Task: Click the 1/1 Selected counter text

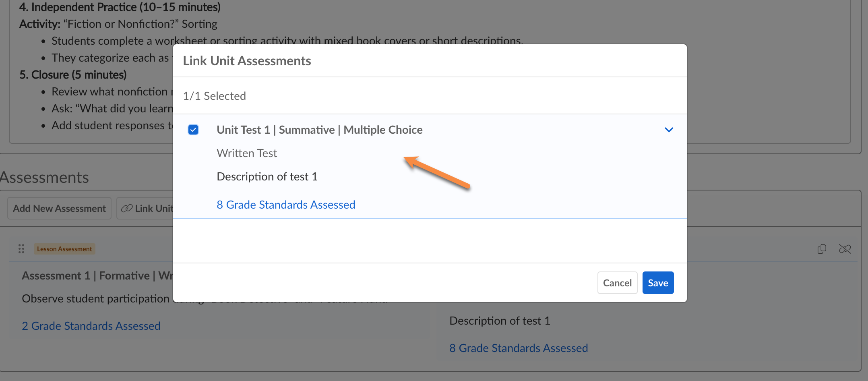Action: 214,96
